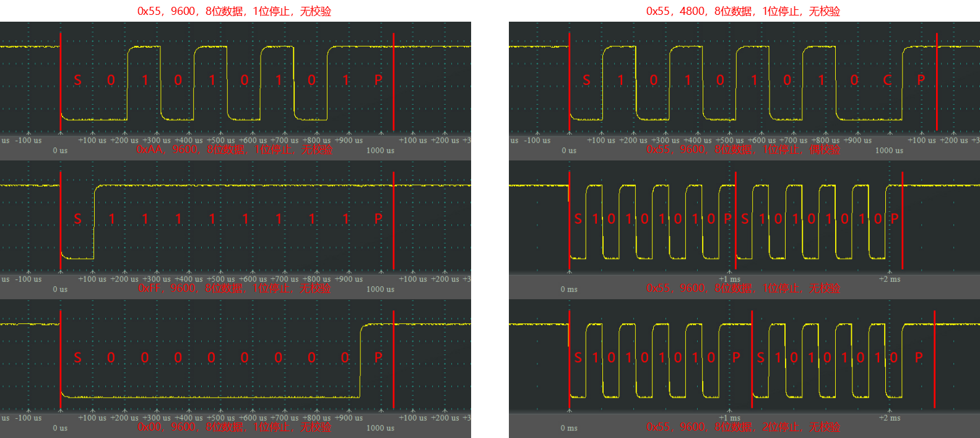Click the red end cursor in 0xFF waveform
980x438 pixels.
(x=393, y=235)
